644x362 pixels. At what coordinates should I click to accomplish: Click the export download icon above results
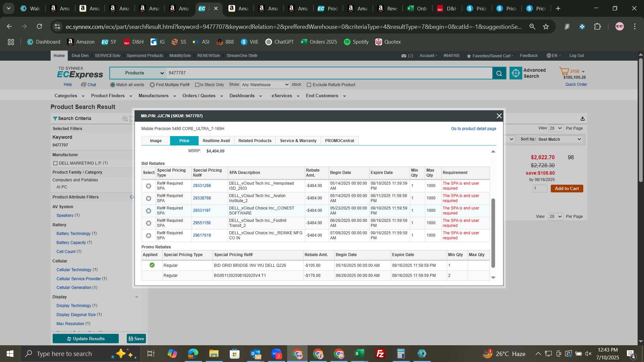coord(583,119)
